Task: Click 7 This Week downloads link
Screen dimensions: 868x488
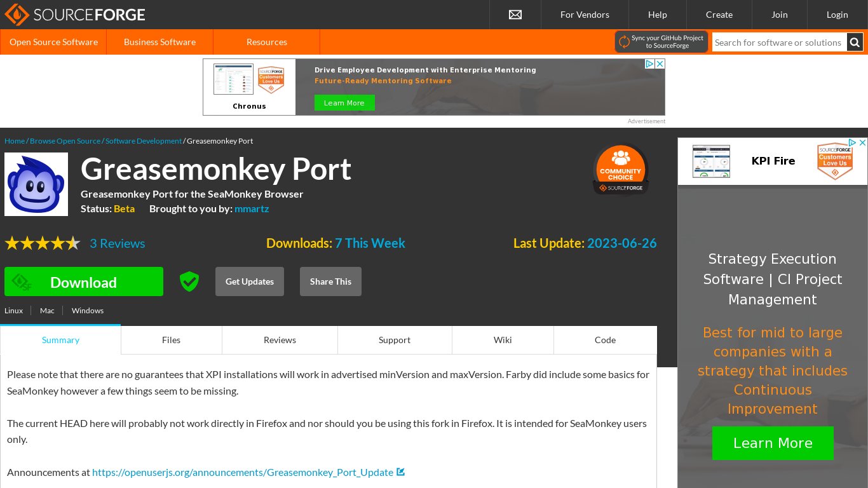Action: pyautogui.click(x=370, y=243)
